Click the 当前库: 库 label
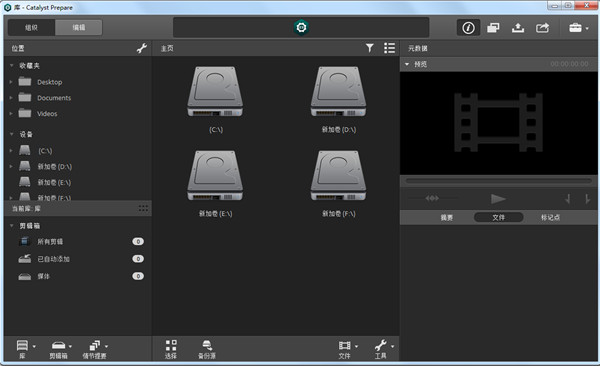The height and width of the screenshot is (366, 600). pyautogui.click(x=26, y=208)
